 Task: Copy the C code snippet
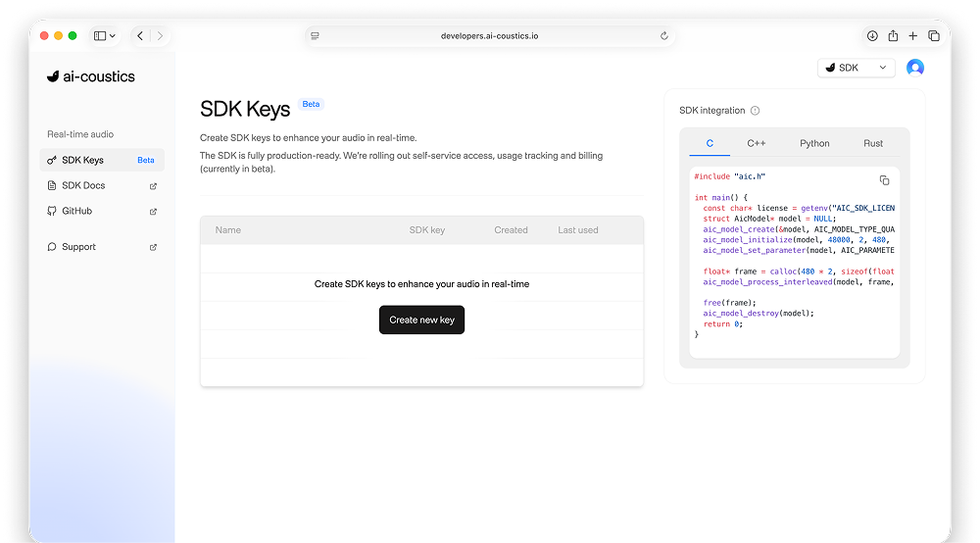(884, 180)
